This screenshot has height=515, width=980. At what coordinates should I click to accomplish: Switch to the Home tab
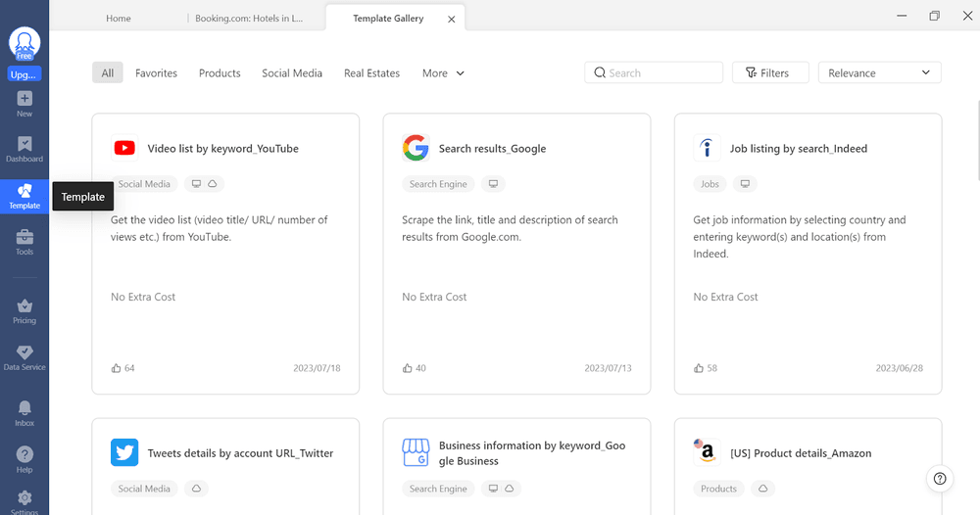click(x=119, y=18)
